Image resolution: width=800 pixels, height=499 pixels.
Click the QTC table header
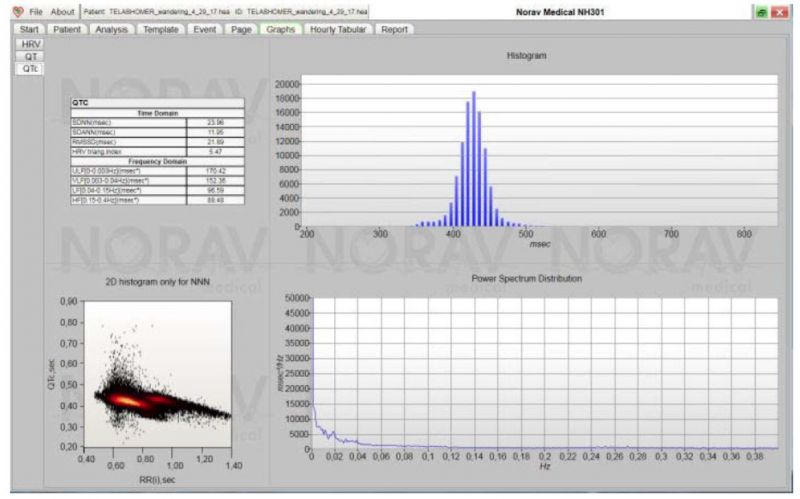pos(157,103)
